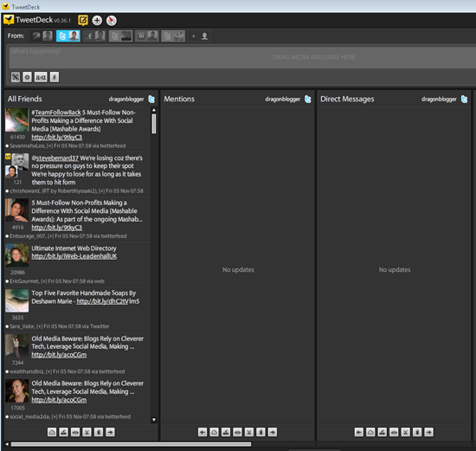Click SavannahxLee's avatar thumbnail
This screenshot has width=476, height=451.
pos(17,120)
